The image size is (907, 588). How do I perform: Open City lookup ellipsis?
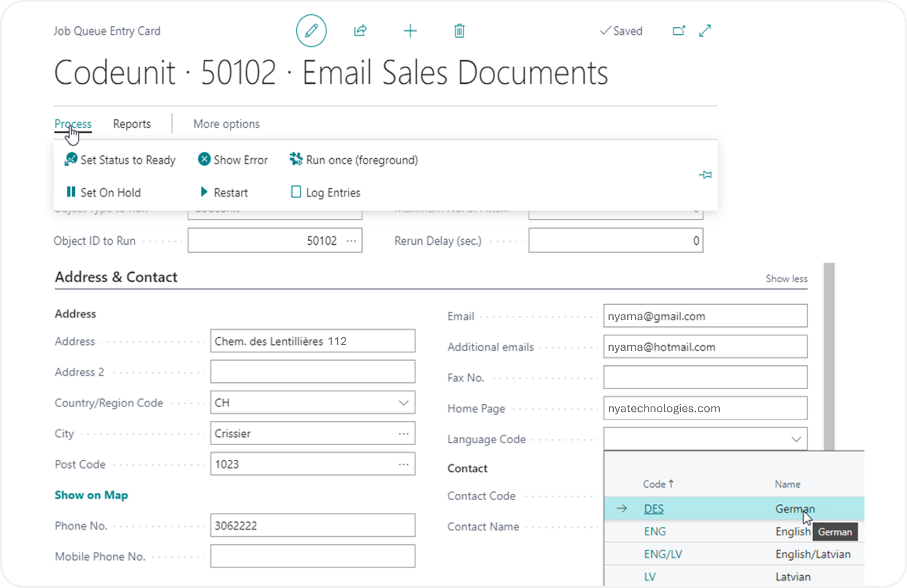(x=404, y=433)
